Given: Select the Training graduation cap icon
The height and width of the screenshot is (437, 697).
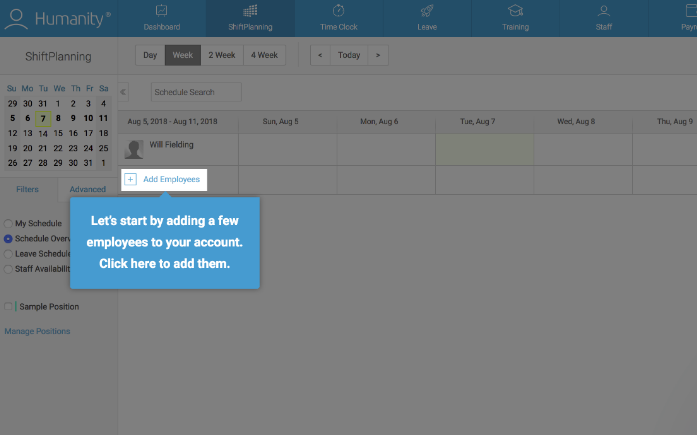Looking at the screenshot, I should pos(515,11).
